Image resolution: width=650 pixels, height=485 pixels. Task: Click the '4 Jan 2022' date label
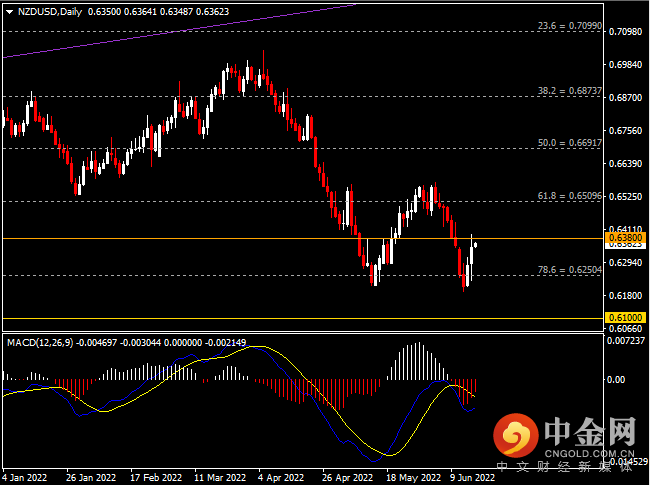pyautogui.click(x=24, y=478)
